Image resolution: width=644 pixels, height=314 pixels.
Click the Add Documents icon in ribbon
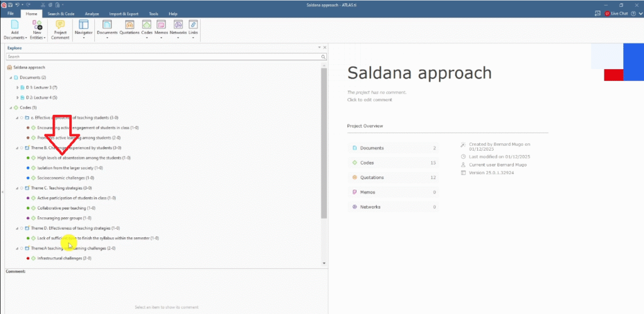pos(14,25)
